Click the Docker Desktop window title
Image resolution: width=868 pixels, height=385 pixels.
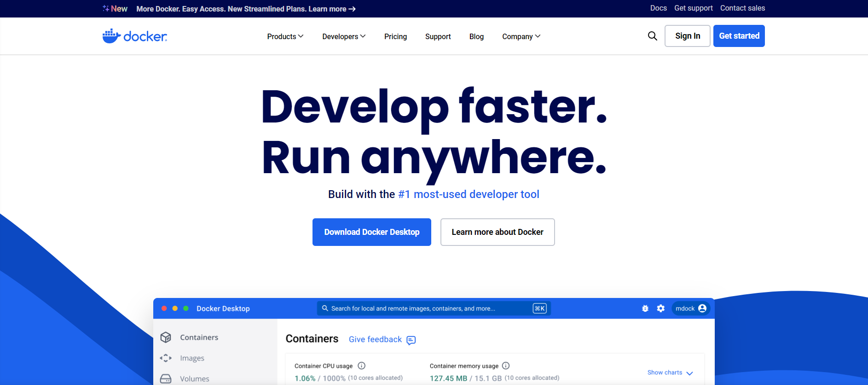click(x=223, y=309)
